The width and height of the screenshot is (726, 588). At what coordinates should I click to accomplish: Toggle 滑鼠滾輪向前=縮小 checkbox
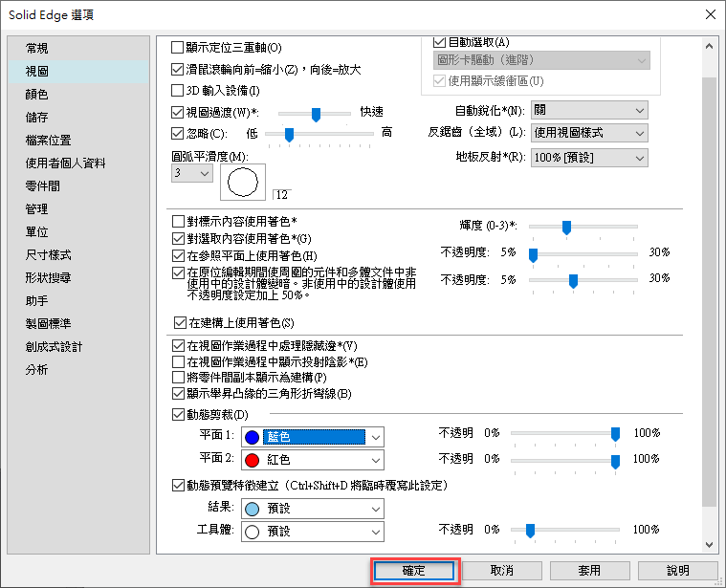tap(177, 70)
